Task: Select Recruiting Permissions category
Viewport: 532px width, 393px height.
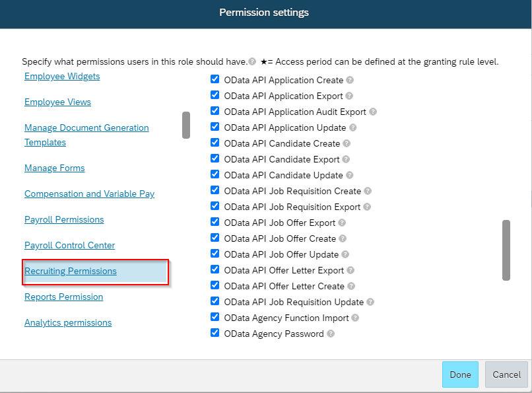Action: coord(71,271)
